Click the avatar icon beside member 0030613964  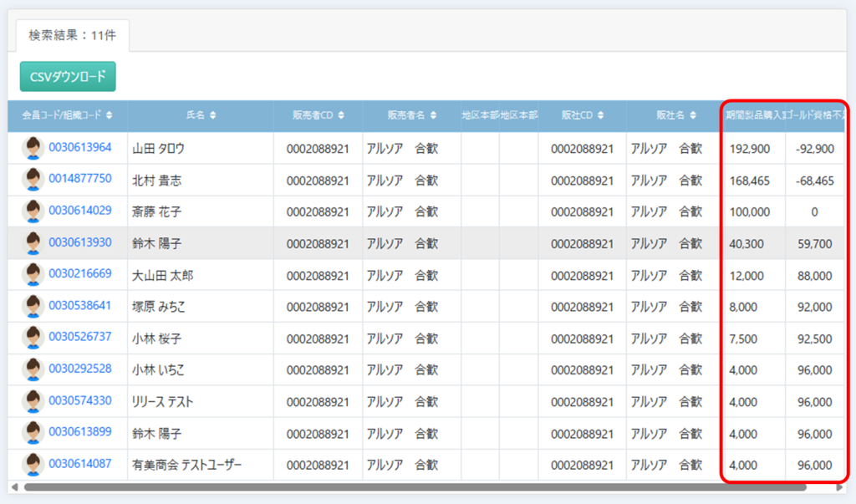pos(33,148)
